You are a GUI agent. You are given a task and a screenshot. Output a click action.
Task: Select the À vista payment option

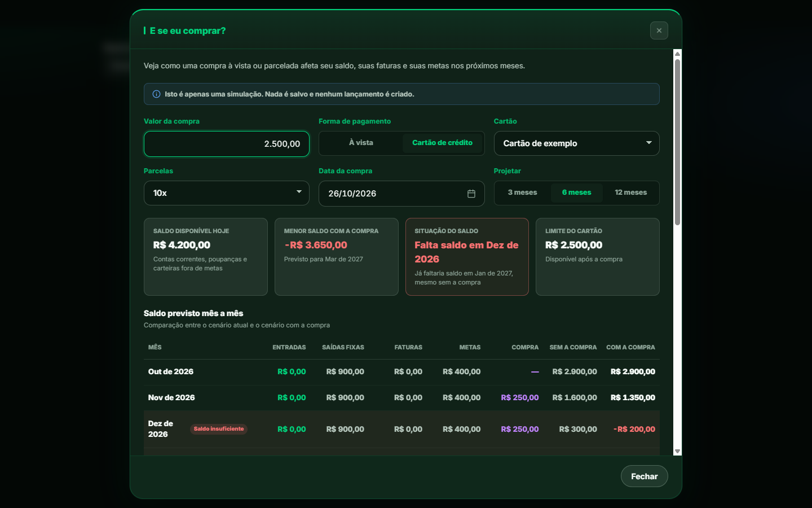(x=361, y=143)
